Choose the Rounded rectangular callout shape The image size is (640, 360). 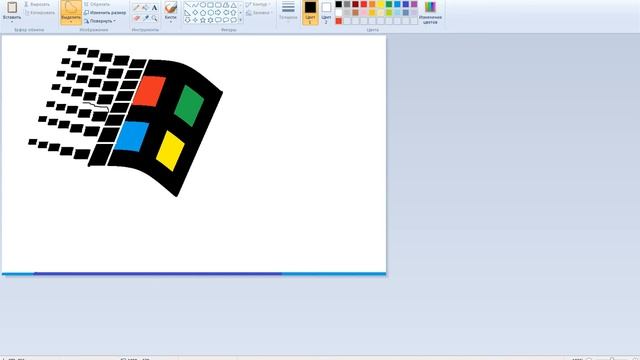(218, 20)
